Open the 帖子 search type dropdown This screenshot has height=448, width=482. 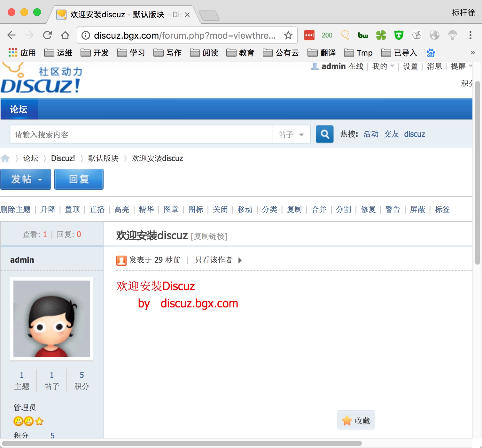291,135
